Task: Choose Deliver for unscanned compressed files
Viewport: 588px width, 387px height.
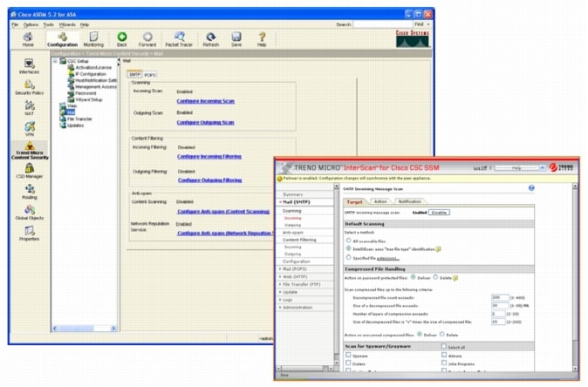Action: [420, 334]
